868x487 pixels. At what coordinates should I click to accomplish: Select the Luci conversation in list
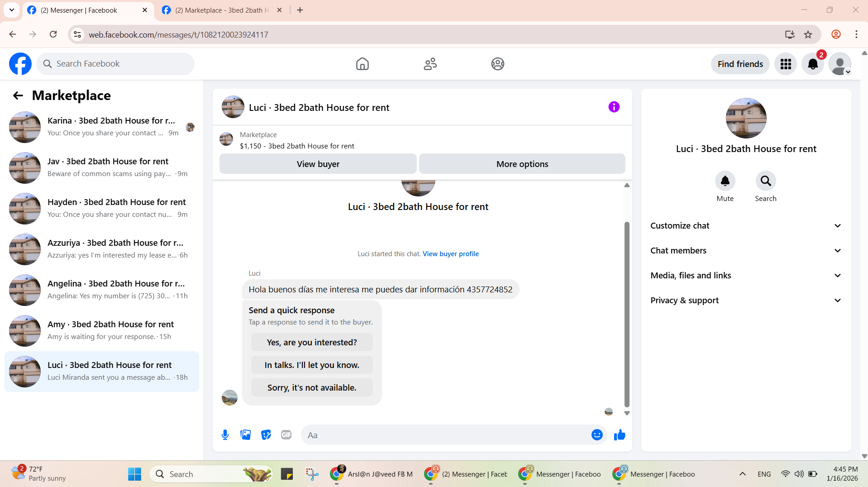click(x=102, y=372)
